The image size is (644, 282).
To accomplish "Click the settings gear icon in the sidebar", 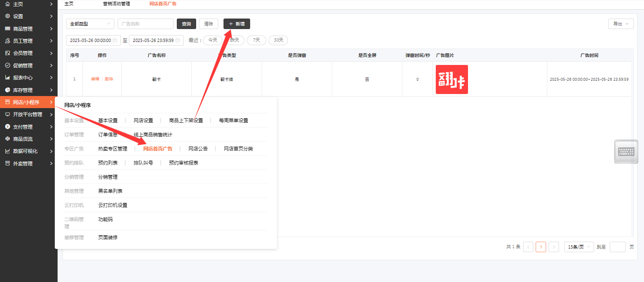I will pos(7,16).
